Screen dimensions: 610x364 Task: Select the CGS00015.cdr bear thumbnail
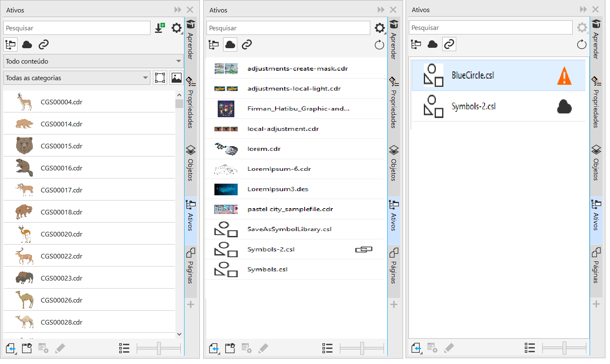click(x=25, y=146)
